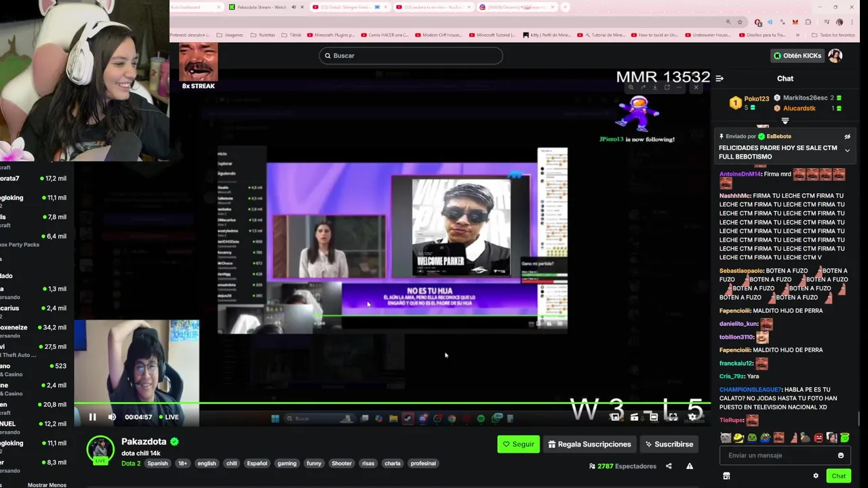Open user profile avatar menu
This screenshot has width=868, height=488.
point(835,56)
